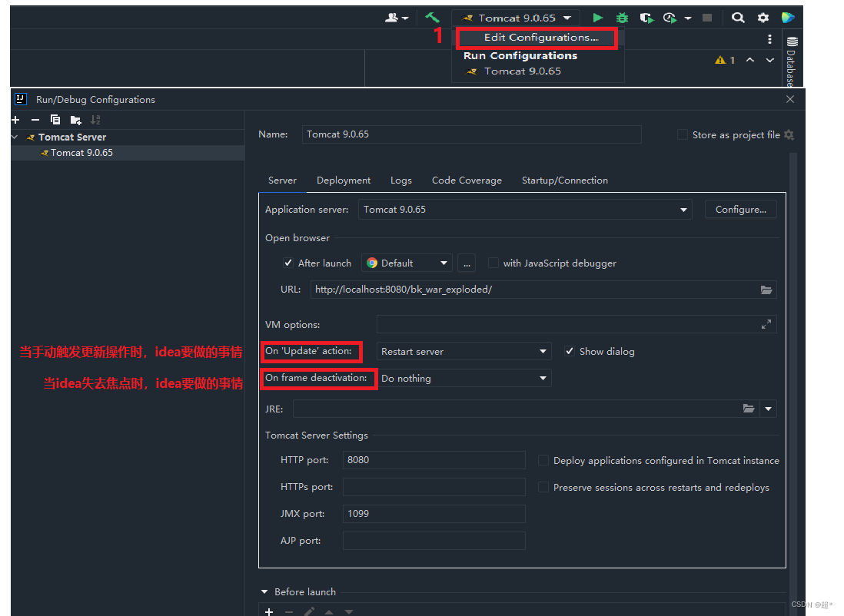The image size is (844, 616).
Task: Collapse the Before launch section
Action: (x=264, y=591)
